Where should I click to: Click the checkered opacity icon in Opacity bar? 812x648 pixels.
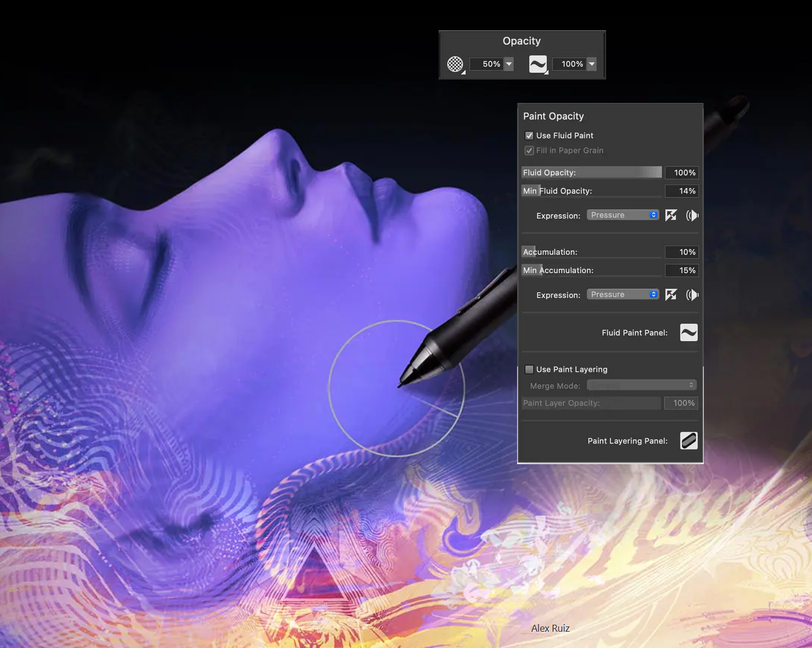point(455,64)
